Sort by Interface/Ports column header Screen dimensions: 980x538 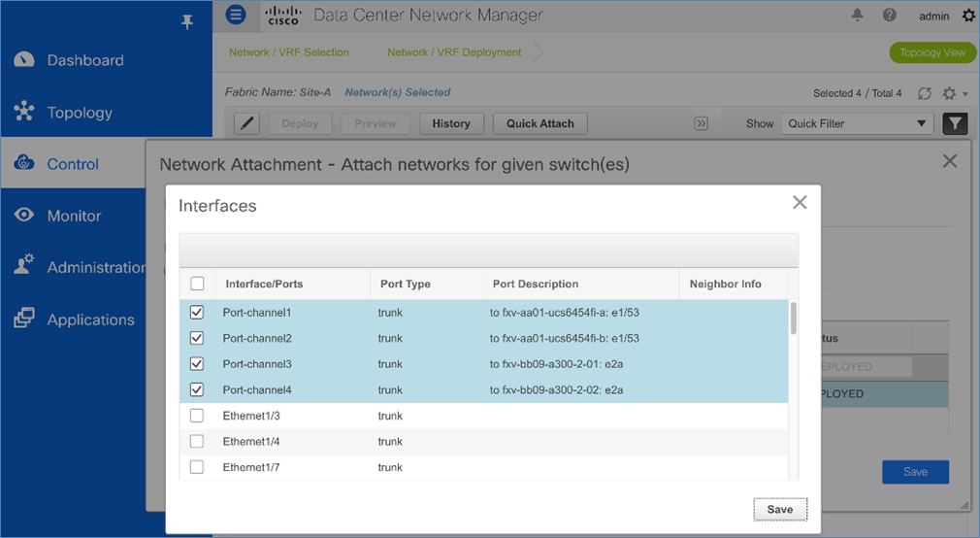(x=264, y=284)
